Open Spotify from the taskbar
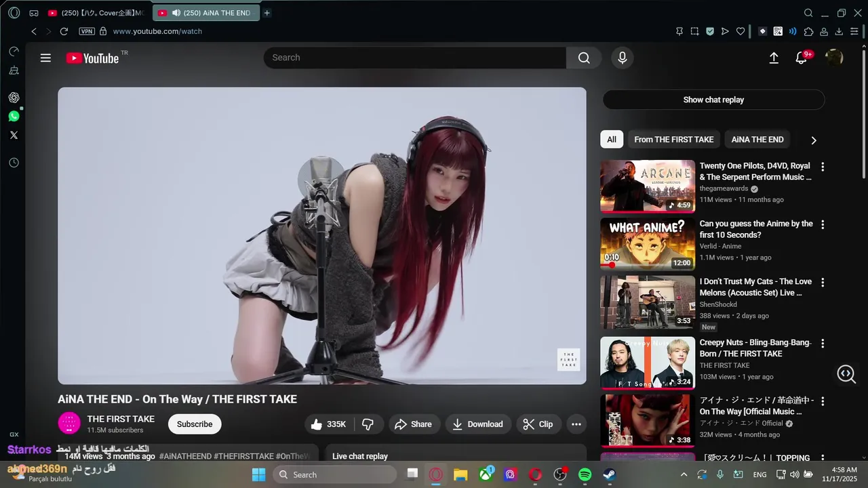This screenshot has height=488, width=868. (585, 474)
